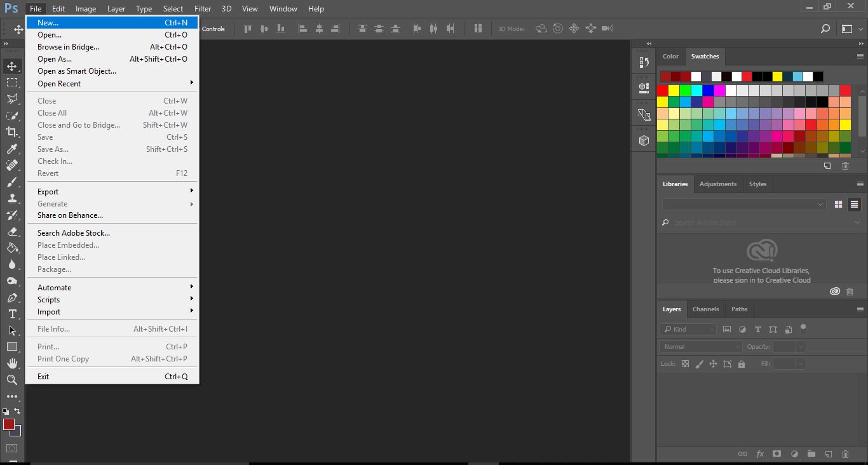This screenshot has width=868, height=465.
Task: Toggle the Lock all option for layers
Action: click(x=741, y=363)
